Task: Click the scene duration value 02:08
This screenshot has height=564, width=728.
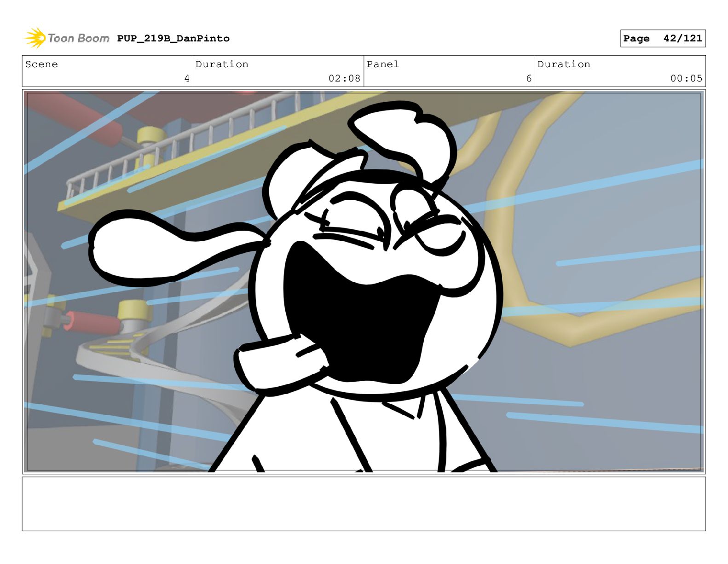Action: (344, 79)
